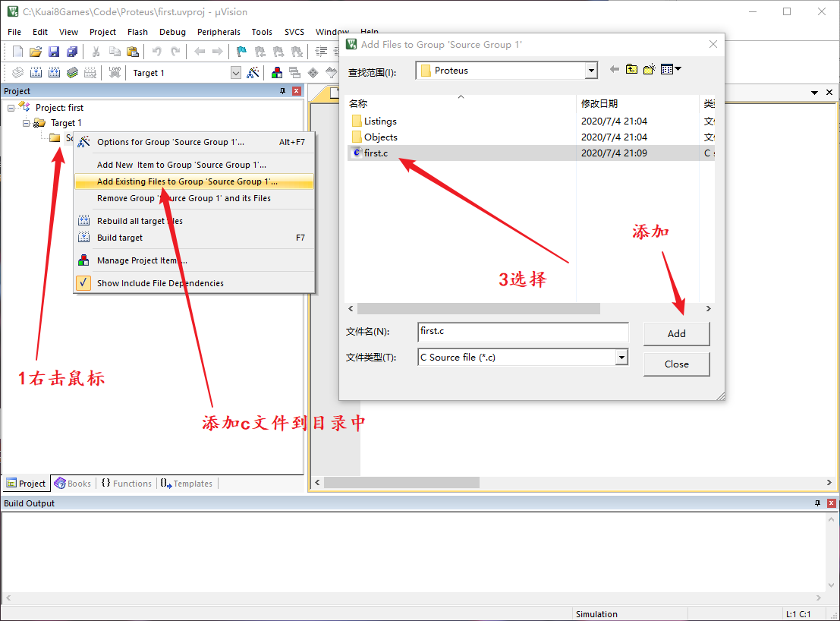The height and width of the screenshot is (621, 840).
Task: Select 'Options for Group Source Group 1' entry
Action: pyautogui.click(x=194, y=142)
